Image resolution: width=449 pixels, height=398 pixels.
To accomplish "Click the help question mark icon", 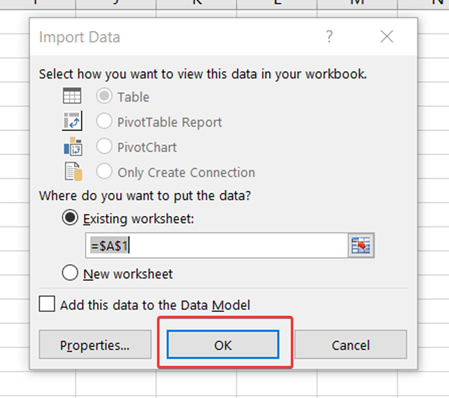I will (x=329, y=36).
